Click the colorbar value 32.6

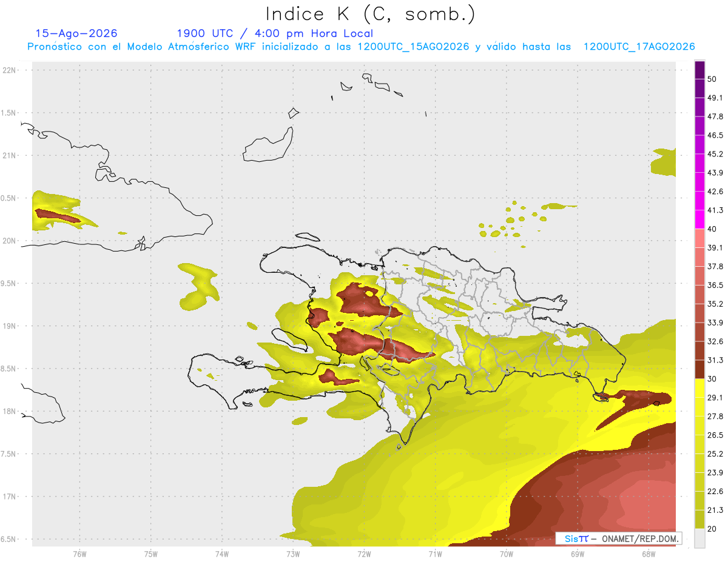pyautogui.click(x=715, y=342)
